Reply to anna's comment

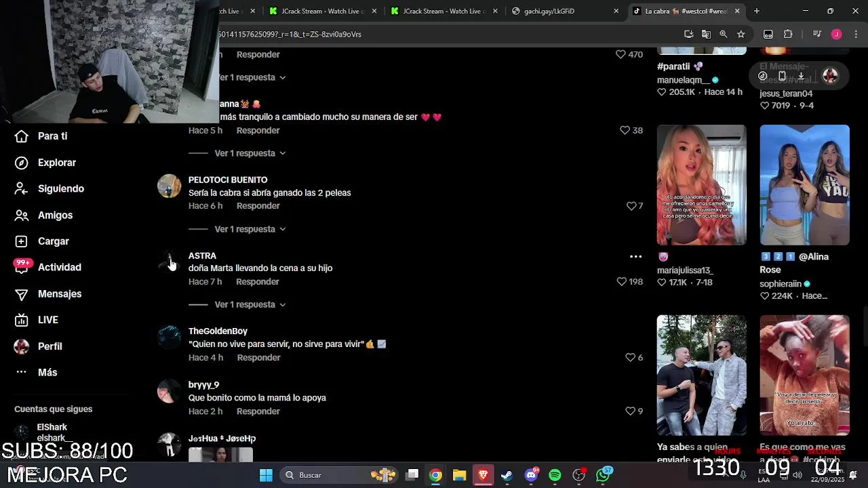[x=258, y=130]
